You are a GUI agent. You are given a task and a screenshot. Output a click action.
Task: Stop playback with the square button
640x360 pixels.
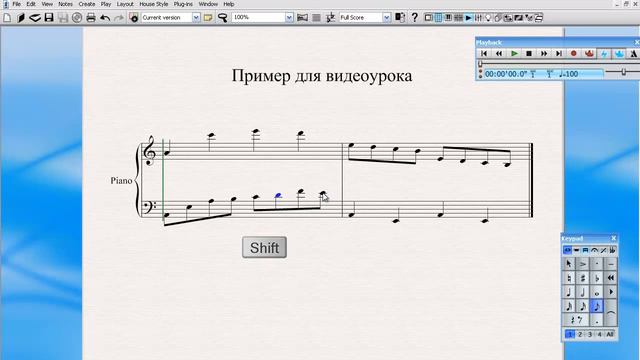click(x=529, y=53)
